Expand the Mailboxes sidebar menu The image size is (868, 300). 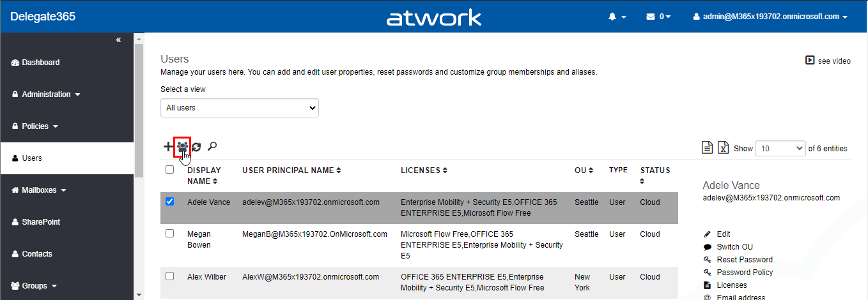43,190
